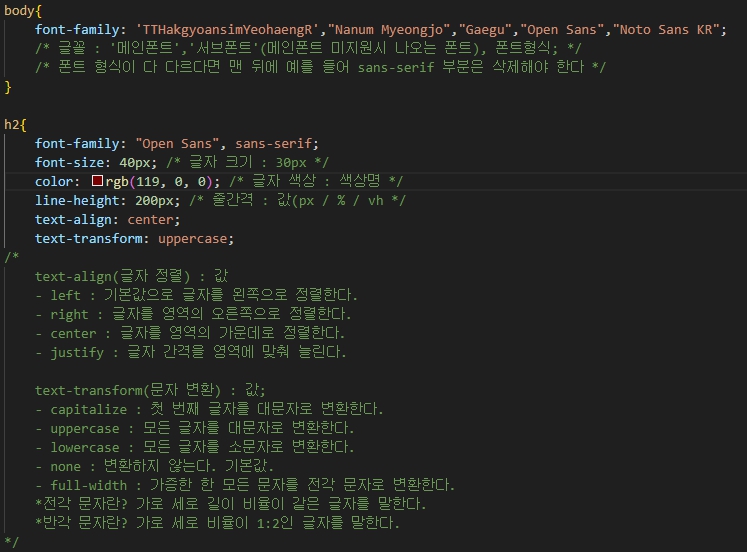Click the 'line-height' property name
Screen dimensions: 747x552
click(77, 201)
